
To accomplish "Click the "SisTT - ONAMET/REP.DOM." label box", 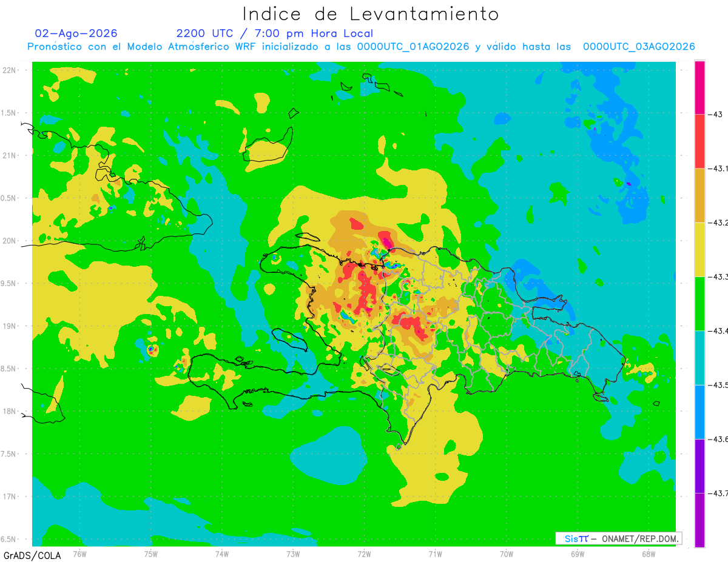I will click(x=618, y=538).
